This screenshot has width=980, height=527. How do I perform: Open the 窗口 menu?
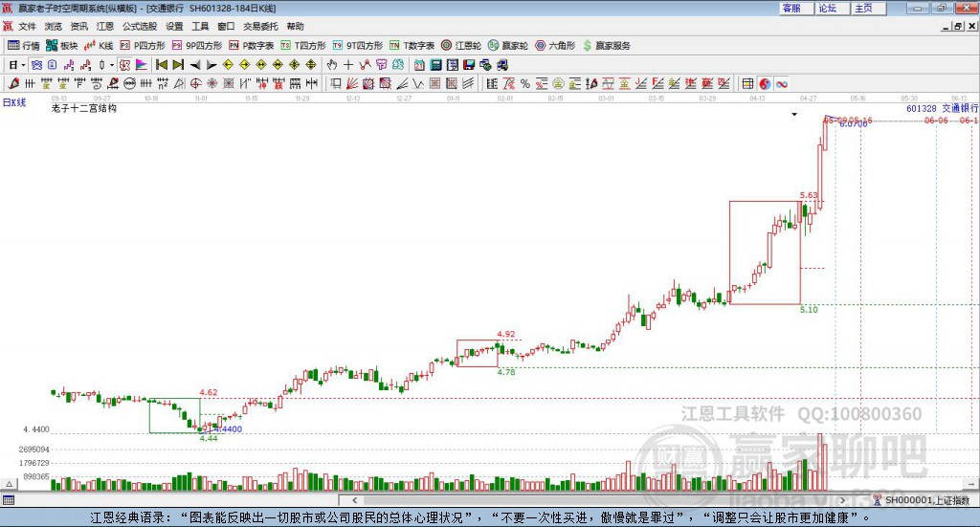[x=226, y=26]
